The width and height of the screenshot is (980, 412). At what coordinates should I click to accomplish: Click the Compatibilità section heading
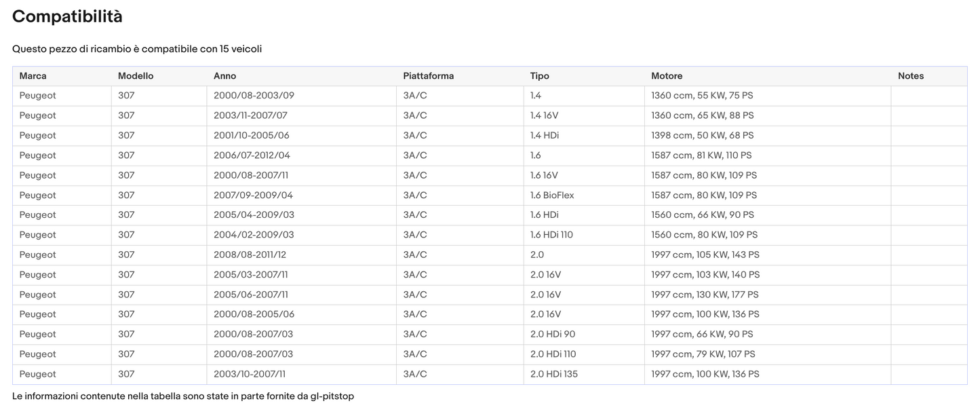(67, 17)
